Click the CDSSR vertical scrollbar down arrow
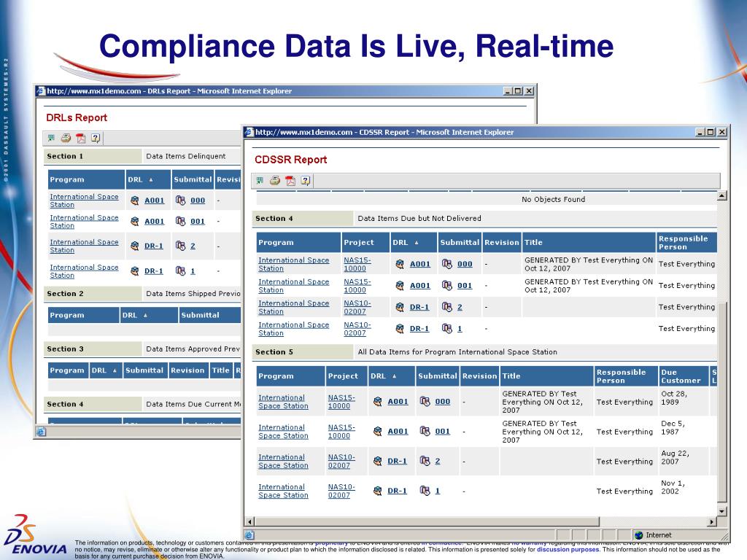747x560 pixels. (x=721, y=511)
